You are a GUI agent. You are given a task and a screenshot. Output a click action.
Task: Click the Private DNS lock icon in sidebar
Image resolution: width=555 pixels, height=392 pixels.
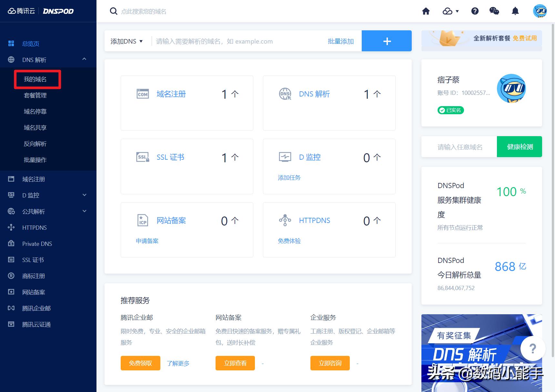[x=11, y=244]
